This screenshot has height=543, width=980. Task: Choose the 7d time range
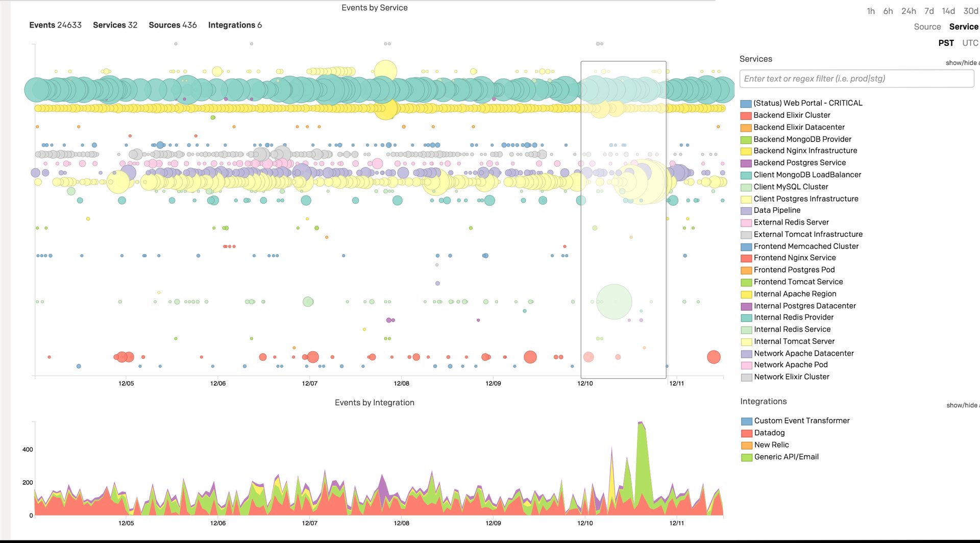tap(929, 11)
